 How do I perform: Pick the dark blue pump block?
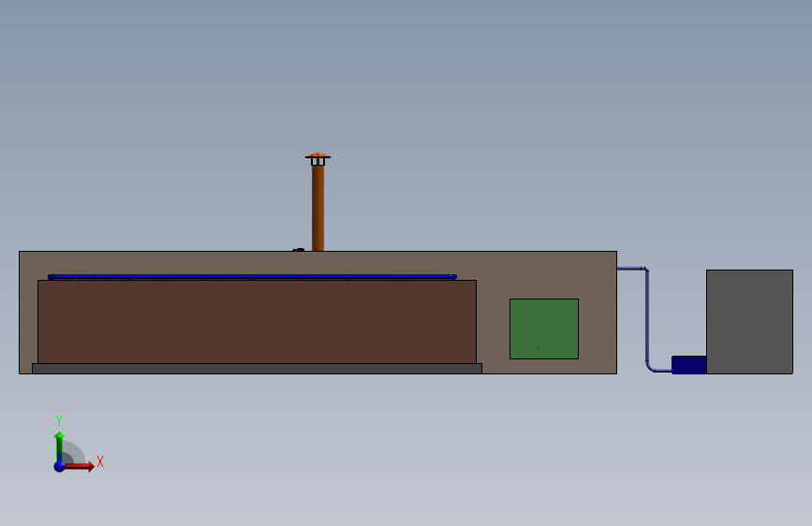[688, 364]
